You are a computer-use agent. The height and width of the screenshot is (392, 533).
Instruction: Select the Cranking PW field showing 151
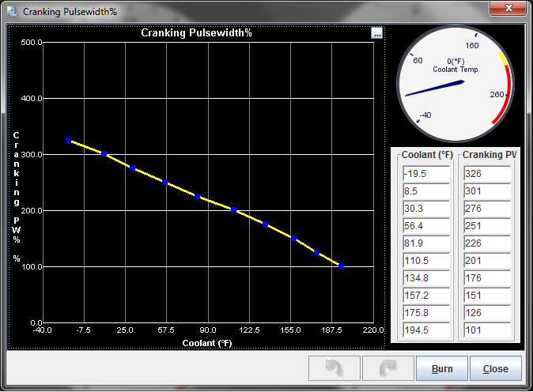(487, 296)
